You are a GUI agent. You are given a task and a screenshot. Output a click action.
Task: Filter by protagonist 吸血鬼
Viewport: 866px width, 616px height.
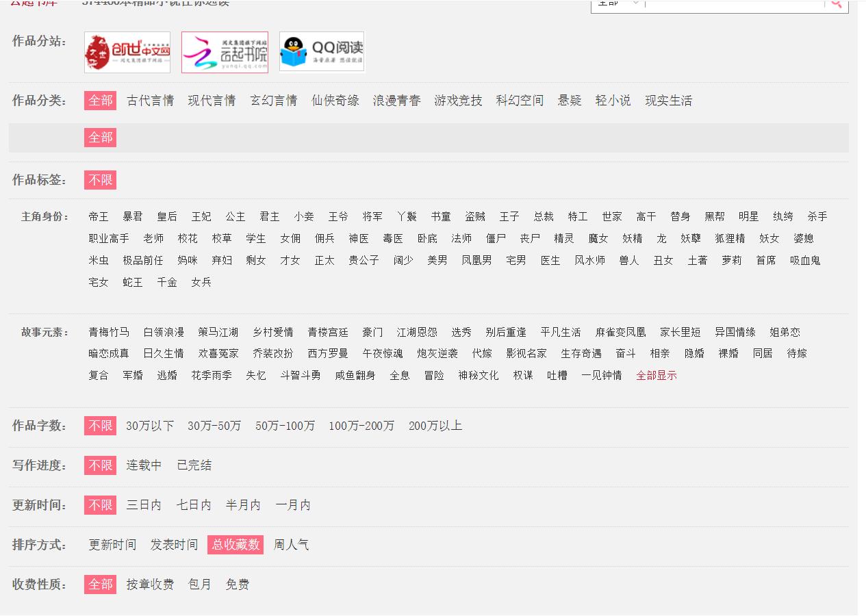[805, 260]
